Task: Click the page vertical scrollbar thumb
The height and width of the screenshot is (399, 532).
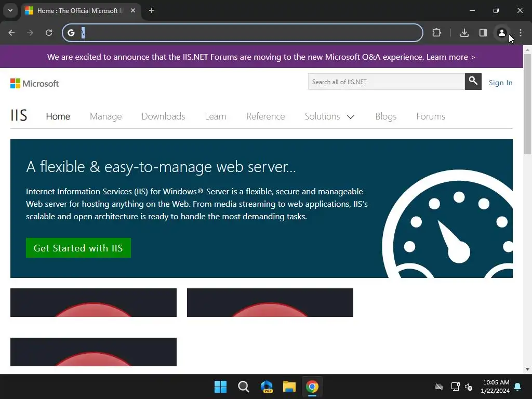Action: coord(527,103)
